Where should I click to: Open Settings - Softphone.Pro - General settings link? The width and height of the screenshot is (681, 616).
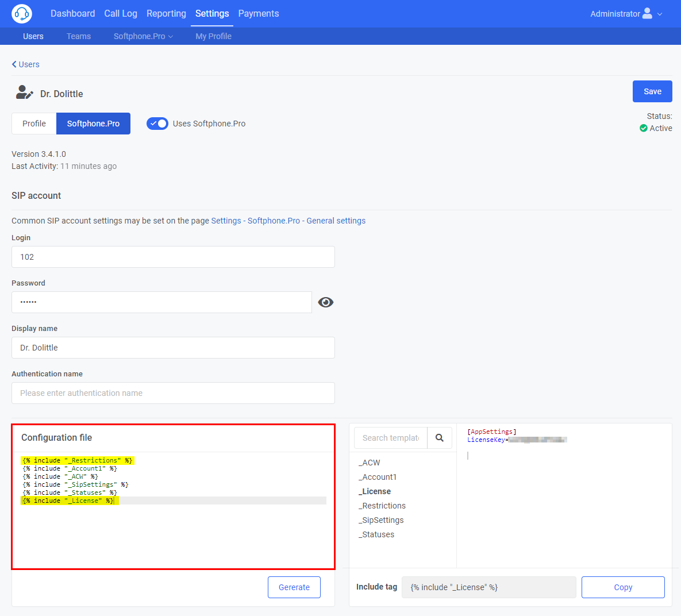288,221
